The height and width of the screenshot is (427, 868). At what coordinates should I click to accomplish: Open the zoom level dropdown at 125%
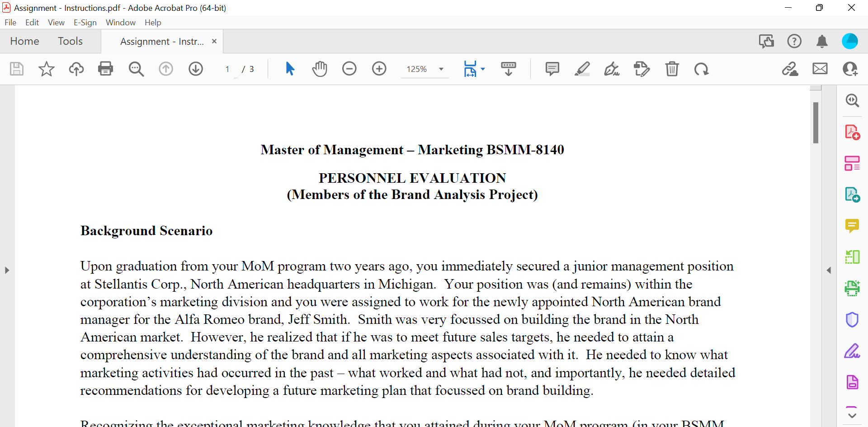425,69
